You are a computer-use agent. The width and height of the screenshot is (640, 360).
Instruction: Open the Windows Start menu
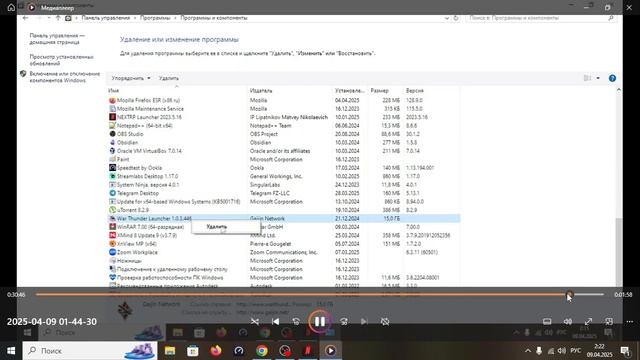pos(11,351)
